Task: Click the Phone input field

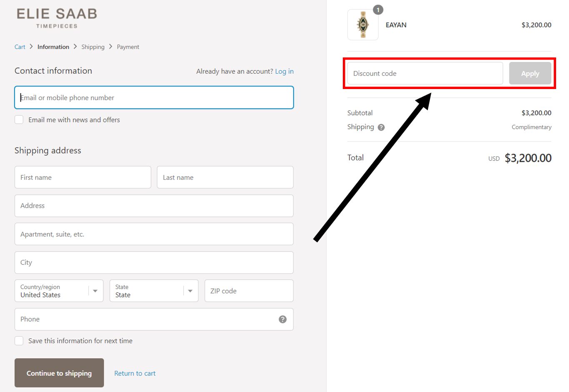Action: point(154,319)
